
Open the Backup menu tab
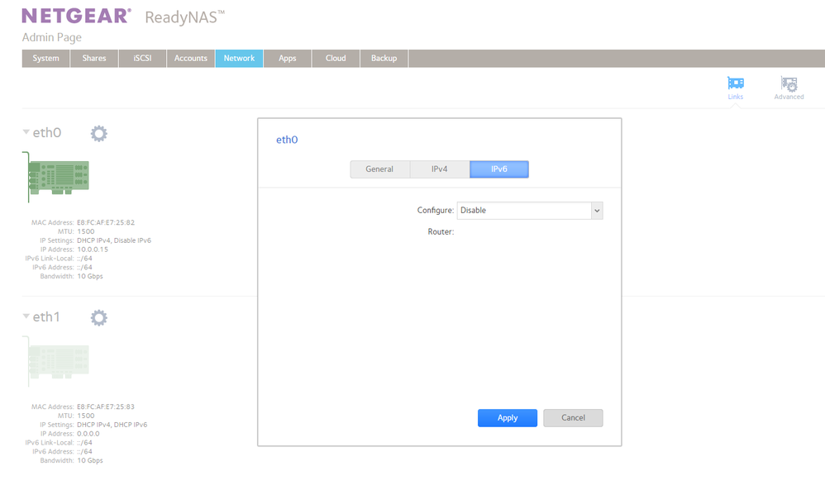384,59
